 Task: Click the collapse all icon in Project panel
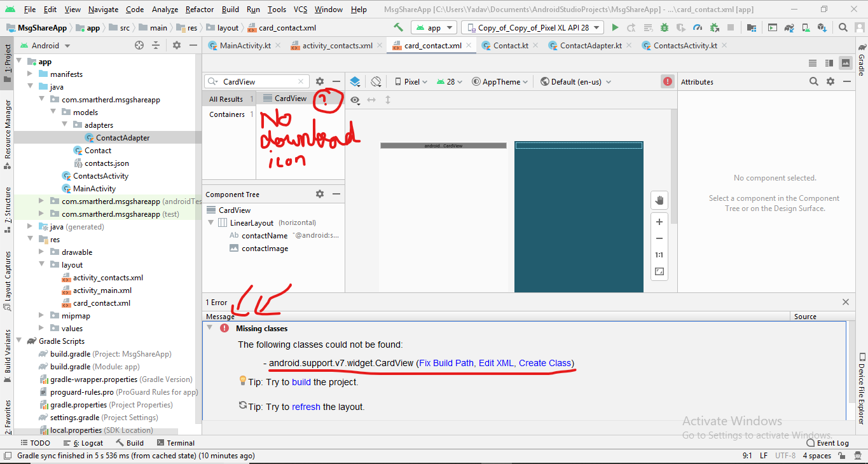[156, 45]
